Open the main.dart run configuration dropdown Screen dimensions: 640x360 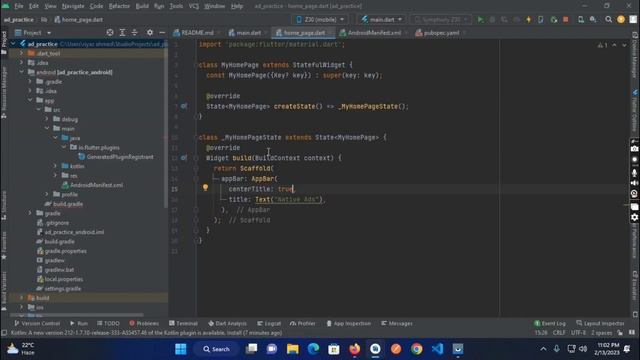tap(382, 19)
